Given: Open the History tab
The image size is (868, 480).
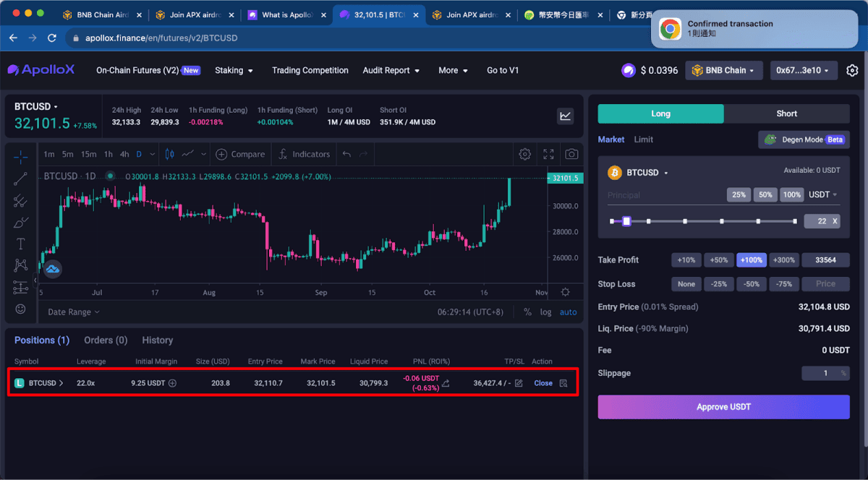Looking at the screenshot, I should coord(158,340).
